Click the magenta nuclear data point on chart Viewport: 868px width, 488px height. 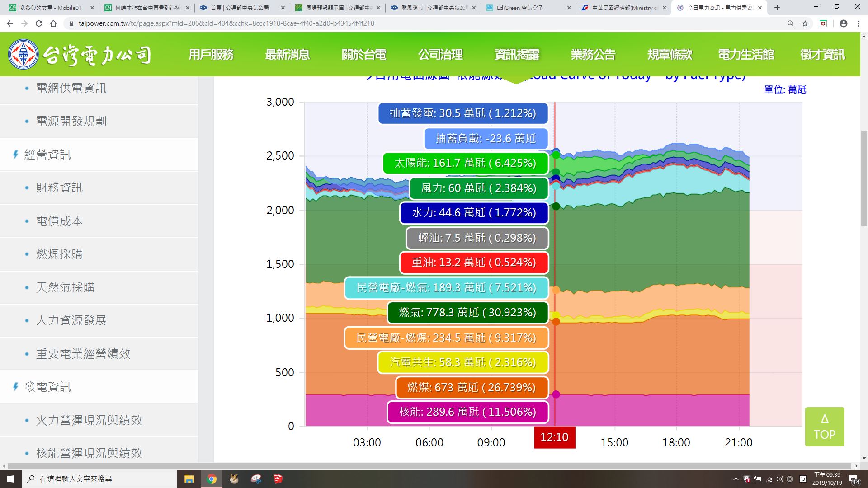click(x=556, y=394)
